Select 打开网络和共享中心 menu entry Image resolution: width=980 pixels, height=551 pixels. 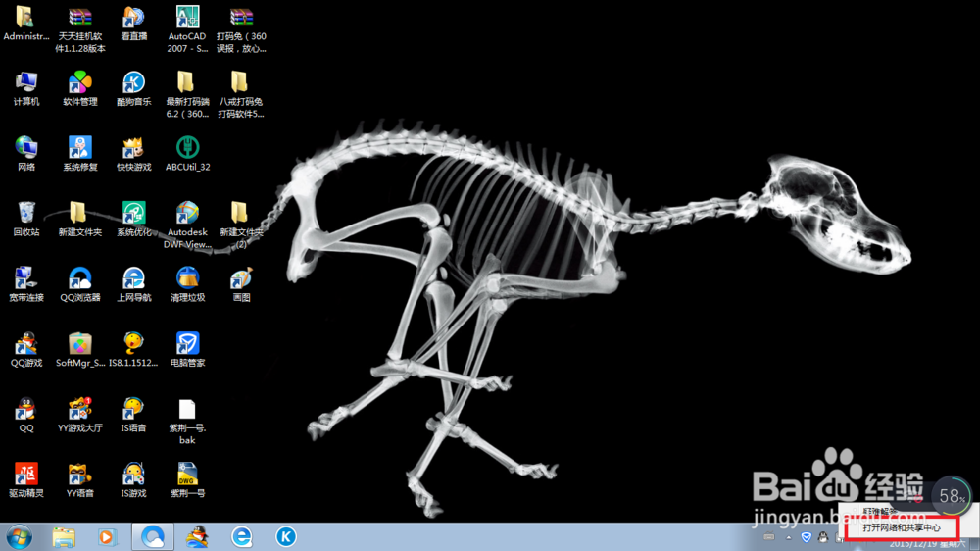tap(902, 527)
